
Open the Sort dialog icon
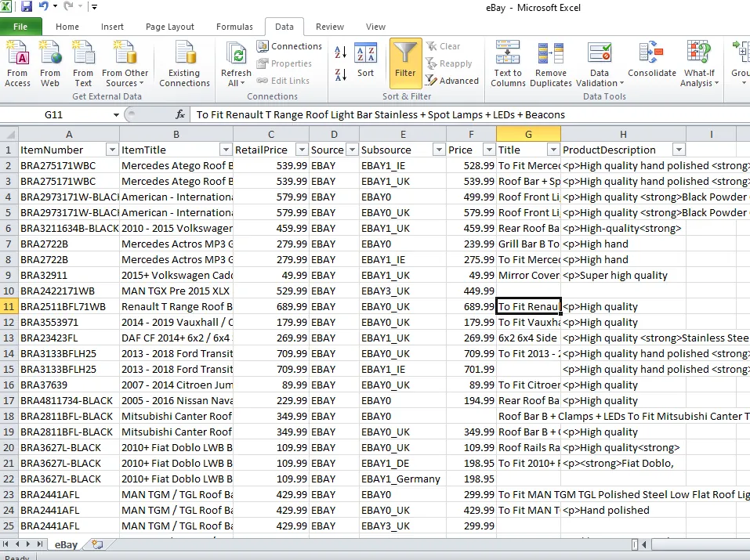click(365, 60)
